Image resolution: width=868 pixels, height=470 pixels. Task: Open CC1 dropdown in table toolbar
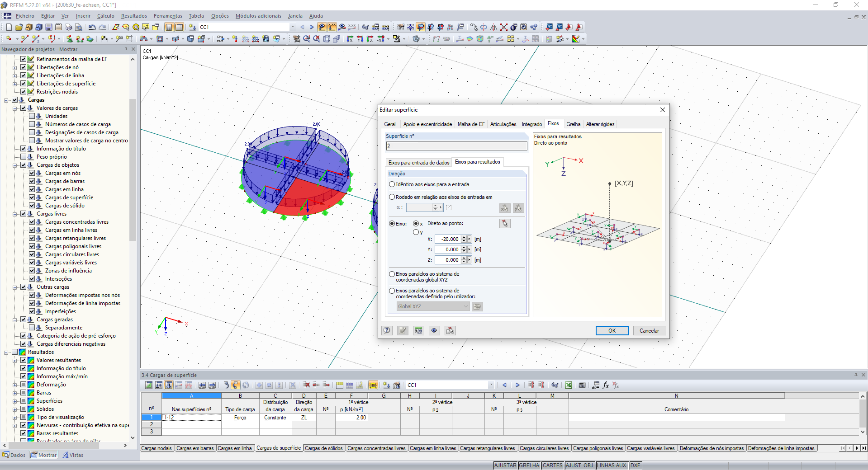point(491,385)
